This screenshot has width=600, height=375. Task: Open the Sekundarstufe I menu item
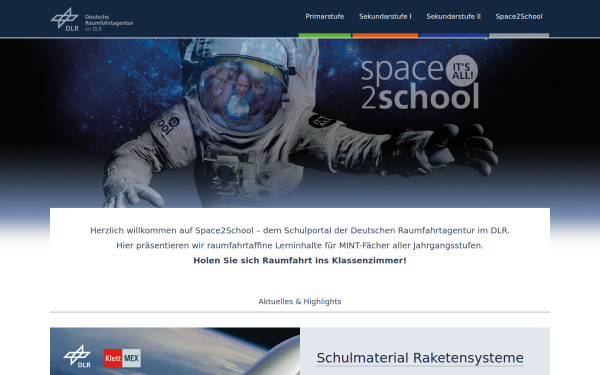[x=385, y=16]
